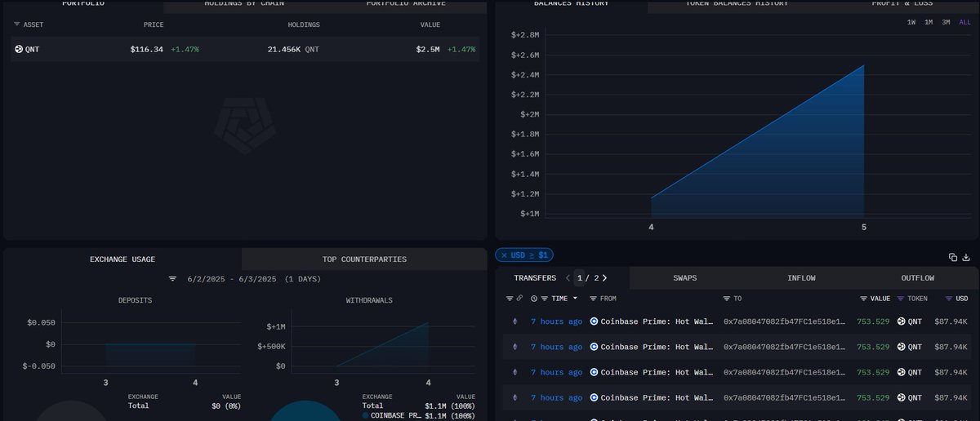Image resolution: width=980 pixels, height=421 pixels.
Task: Open second row's Coinbase Prime Hot Wallet link
Action: (655, 347)
